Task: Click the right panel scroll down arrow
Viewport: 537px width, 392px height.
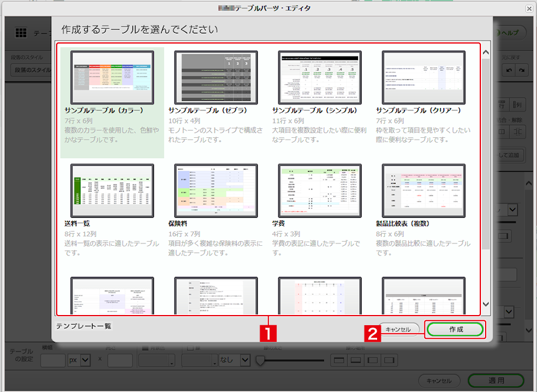Action: click(x=529, y=330)
